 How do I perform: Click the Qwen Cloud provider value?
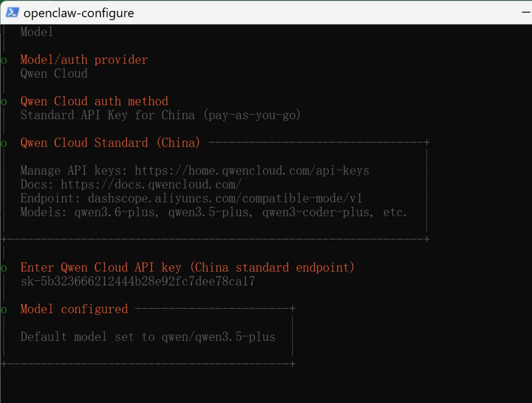pos(54,74)
